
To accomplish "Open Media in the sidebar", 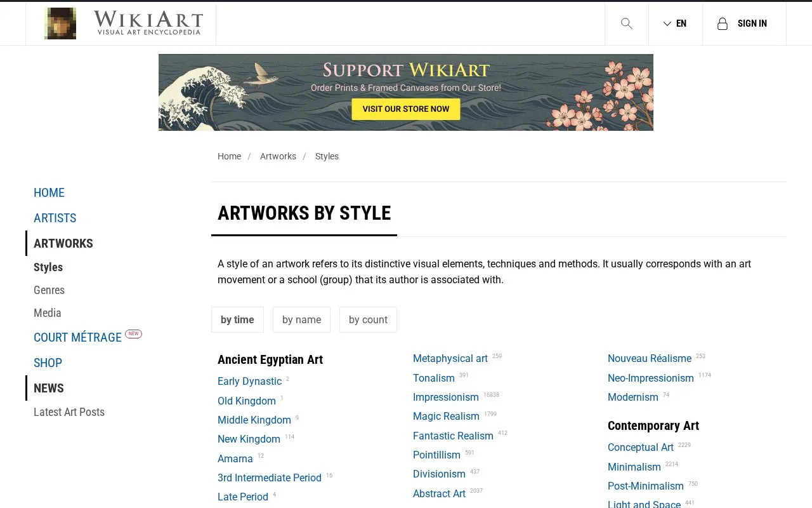I will (48, 313).
